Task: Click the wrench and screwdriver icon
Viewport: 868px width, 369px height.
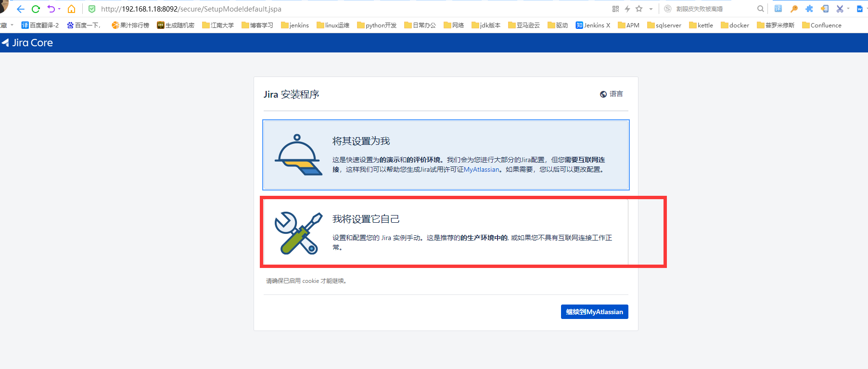Action: [x=298, y=233]
